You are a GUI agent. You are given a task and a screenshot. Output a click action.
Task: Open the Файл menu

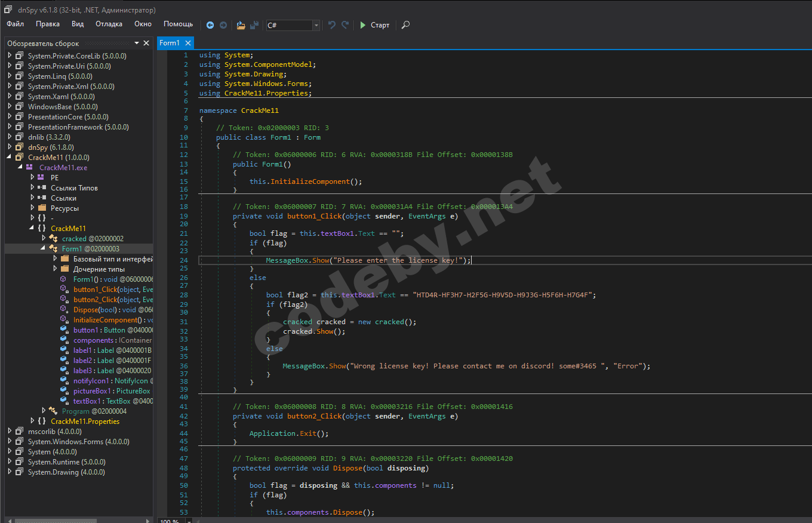click(x=16, y=24)
